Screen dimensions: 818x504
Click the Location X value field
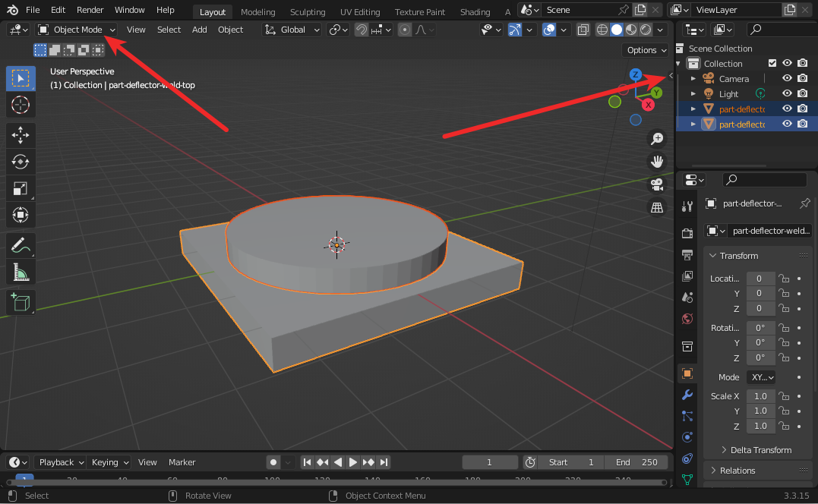pyautogui.click(x=760, y=278)
